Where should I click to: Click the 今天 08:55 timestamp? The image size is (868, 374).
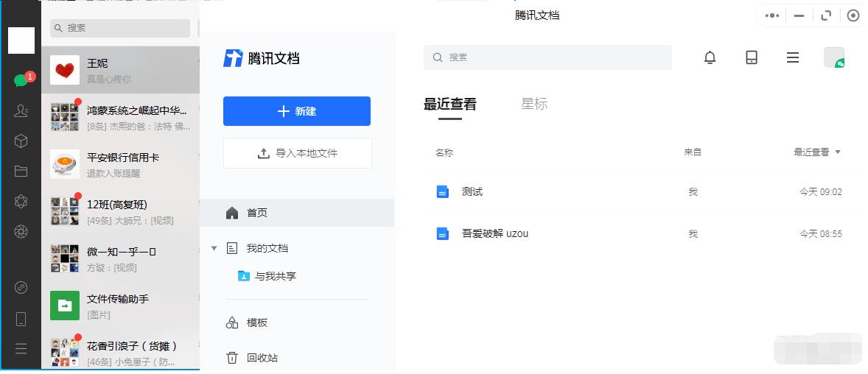[x=820, y=234]
